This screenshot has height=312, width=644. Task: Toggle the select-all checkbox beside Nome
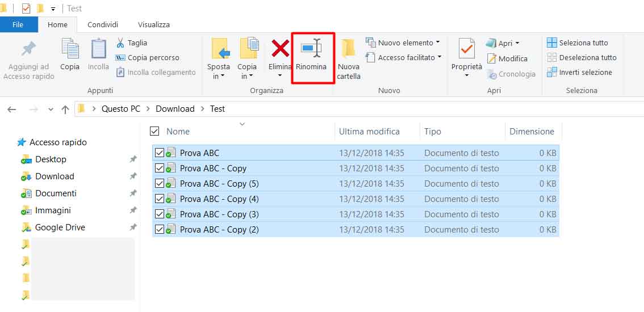click(x=154, y=132)
